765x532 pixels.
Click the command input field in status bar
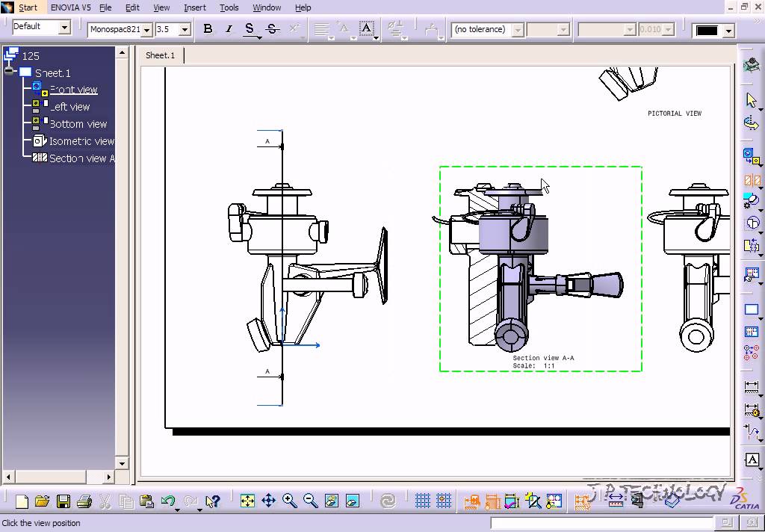click(x=603, y=523)
